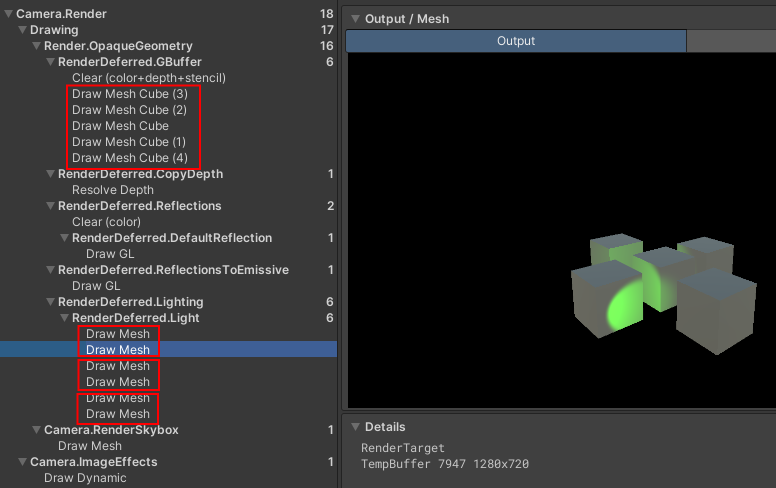776x488 pixels.
Task: Select the Clear (color+depth+stencil) event
Action: (148, 78)
